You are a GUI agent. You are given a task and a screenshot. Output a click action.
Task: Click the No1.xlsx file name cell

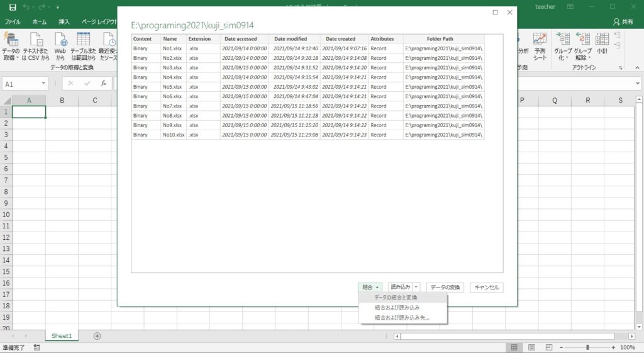coord(172,48)
